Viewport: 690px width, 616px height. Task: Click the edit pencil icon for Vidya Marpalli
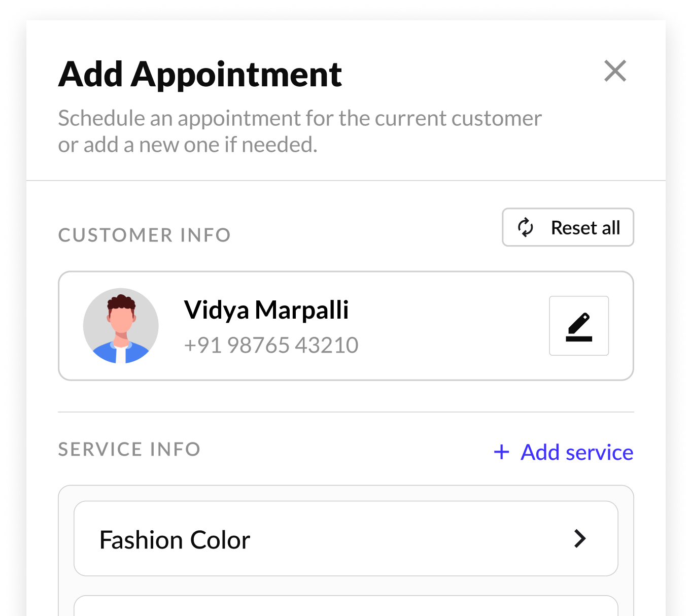pos(578,326)
